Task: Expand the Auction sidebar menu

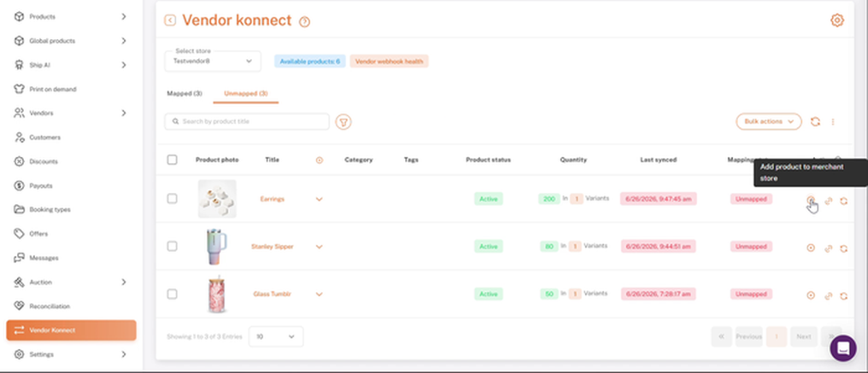Action: [123, 283]
